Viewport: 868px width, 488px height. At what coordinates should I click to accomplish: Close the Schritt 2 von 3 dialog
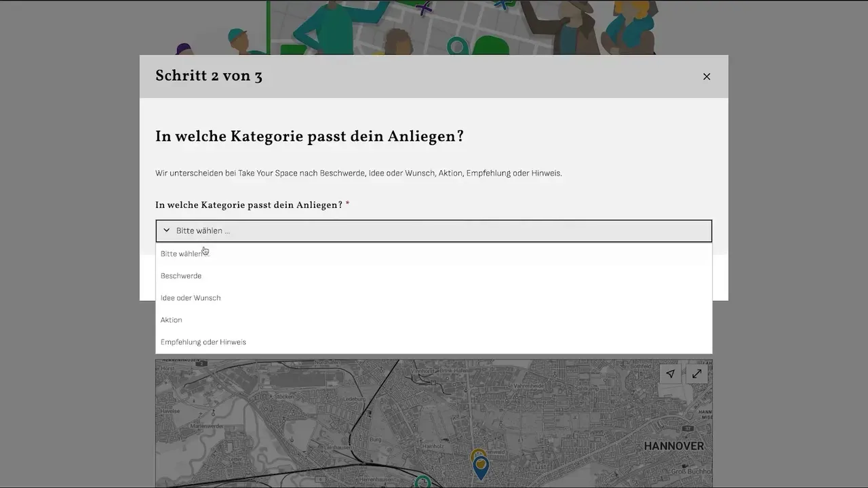707,77
